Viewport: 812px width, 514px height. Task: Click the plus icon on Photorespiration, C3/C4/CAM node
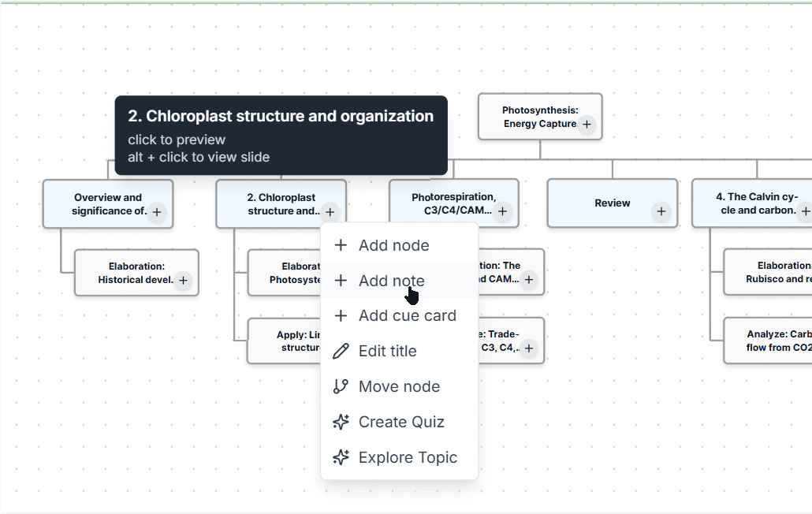point(501,211)
